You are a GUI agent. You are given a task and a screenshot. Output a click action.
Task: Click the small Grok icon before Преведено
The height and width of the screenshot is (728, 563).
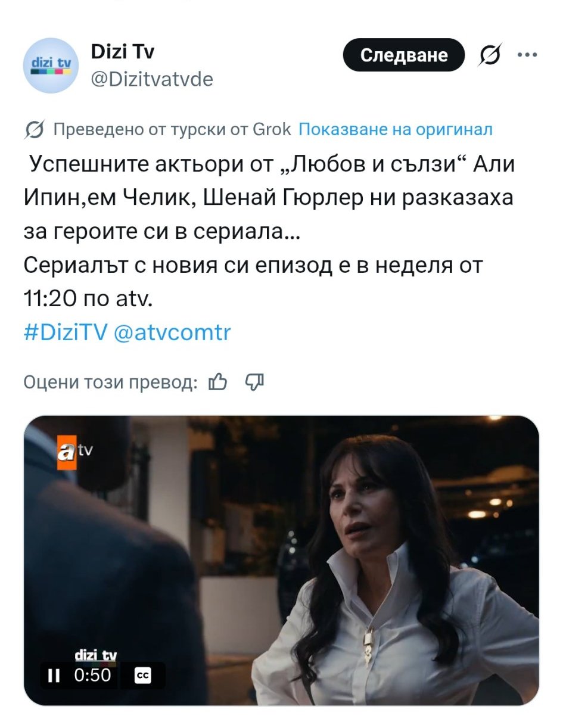pyautogui.click(x=35, y=129)
